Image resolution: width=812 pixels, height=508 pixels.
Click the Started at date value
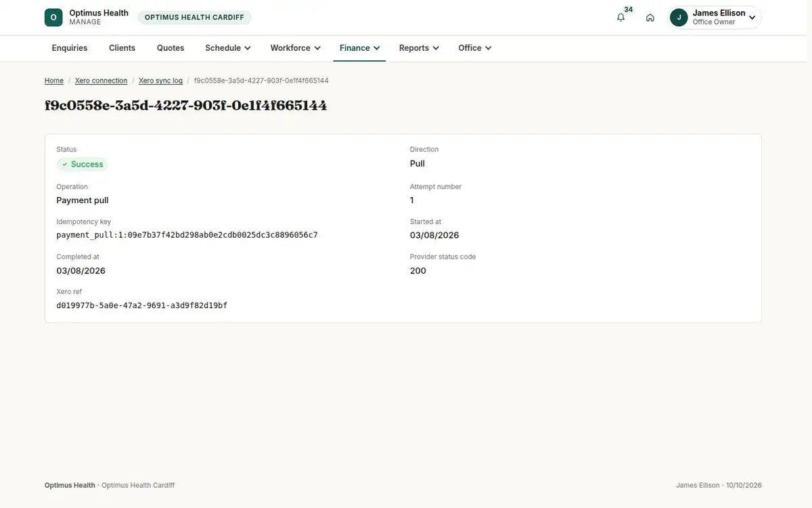click(434, 236)
